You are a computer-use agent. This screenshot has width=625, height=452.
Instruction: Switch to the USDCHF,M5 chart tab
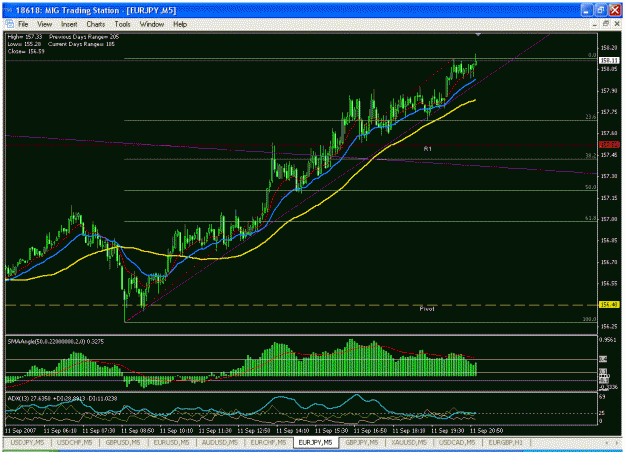click(75, 442)
